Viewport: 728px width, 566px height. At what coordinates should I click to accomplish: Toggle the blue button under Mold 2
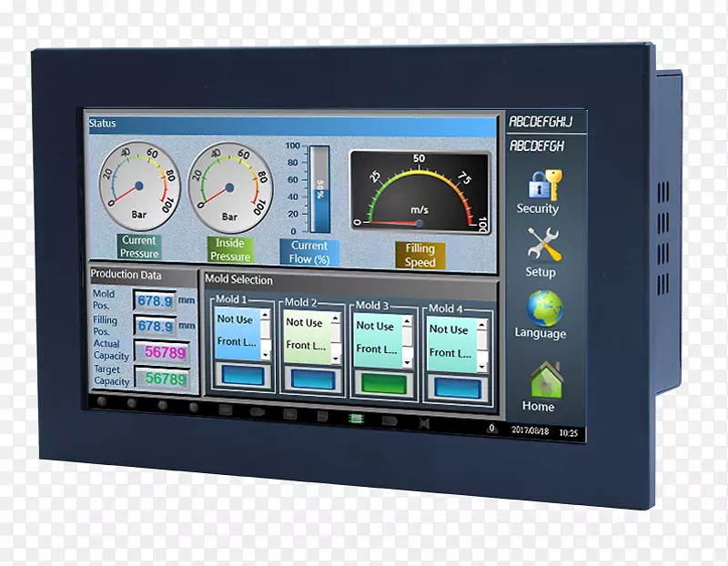312,379
